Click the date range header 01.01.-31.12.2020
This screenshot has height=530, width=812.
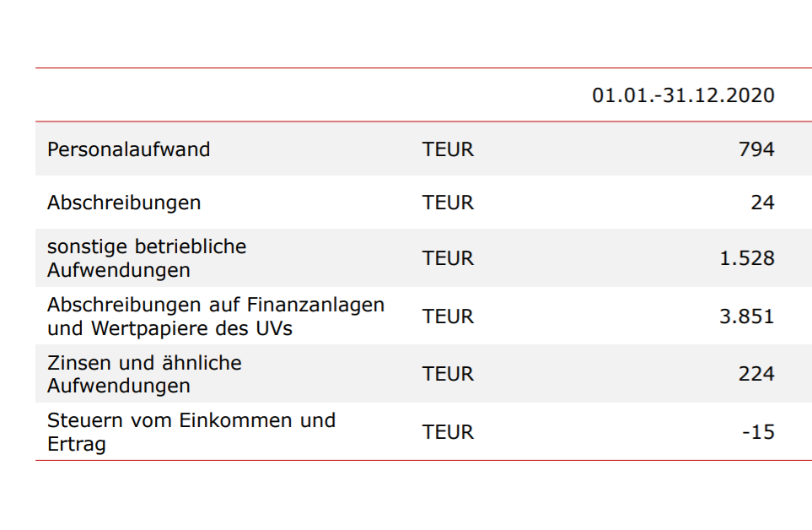tap(682, 95)
